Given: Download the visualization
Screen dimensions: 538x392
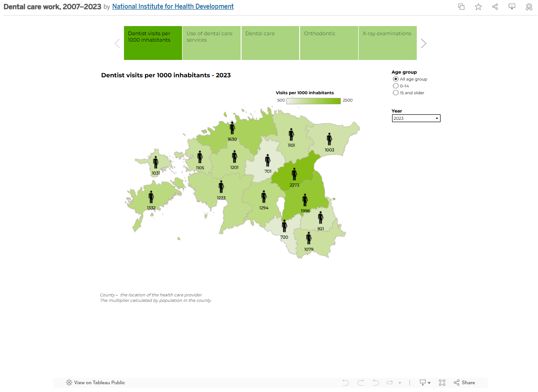Looking at the screenshot, I should click(512, 7).
